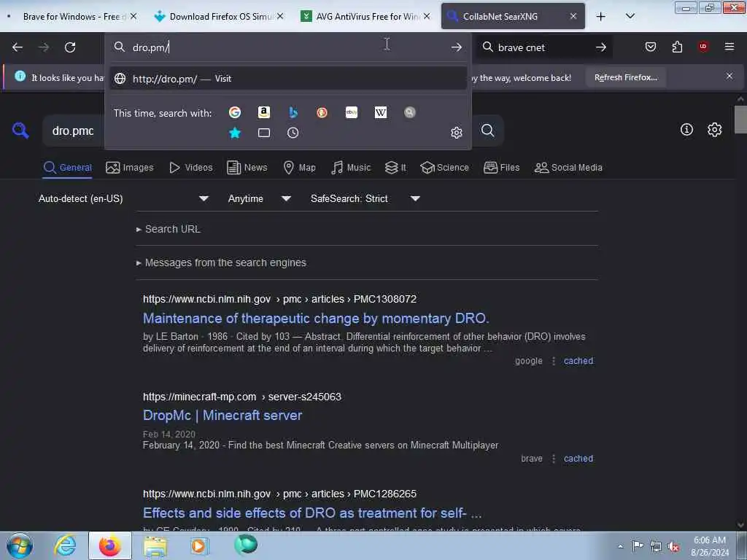
Task: Search this time with eBay
Action: click(x=352, y=112)
